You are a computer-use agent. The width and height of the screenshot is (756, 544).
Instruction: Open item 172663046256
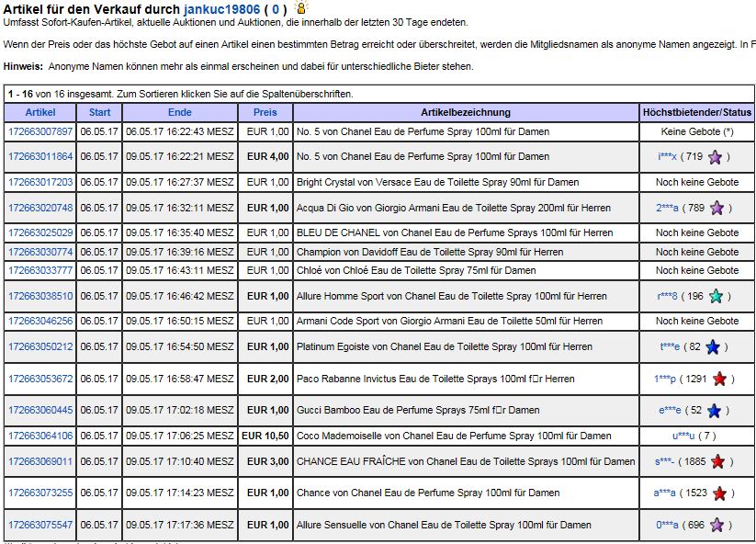click(40, 321)
